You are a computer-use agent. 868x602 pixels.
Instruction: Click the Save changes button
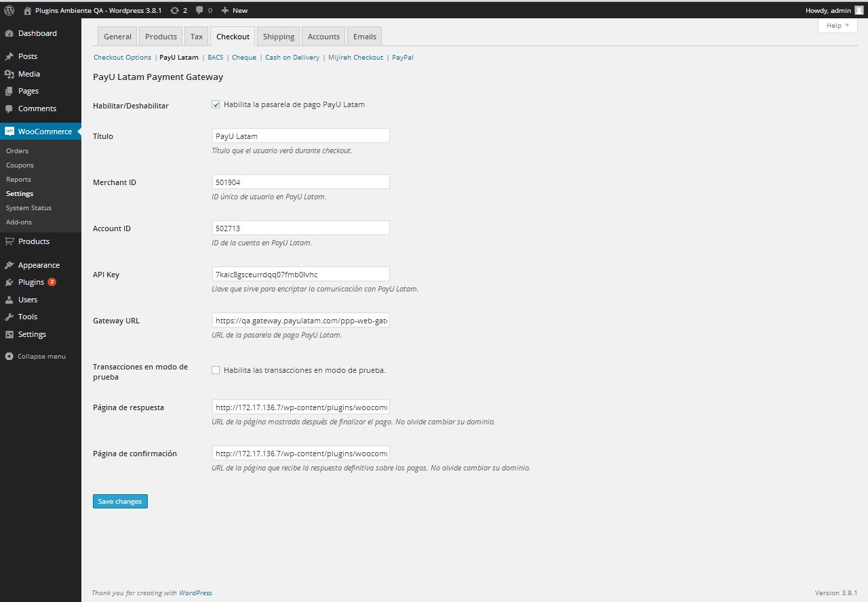pos(120,502)
